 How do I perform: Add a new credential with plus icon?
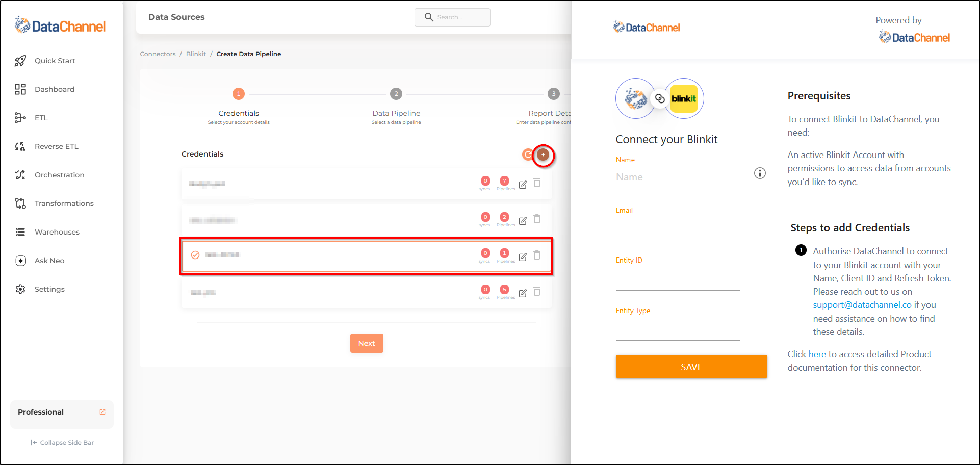point(544,154)
